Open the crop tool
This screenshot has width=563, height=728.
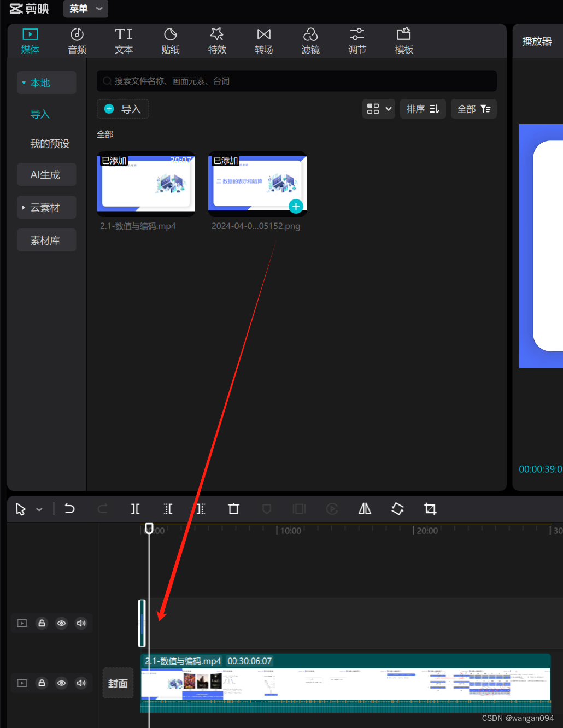(430, 509)
